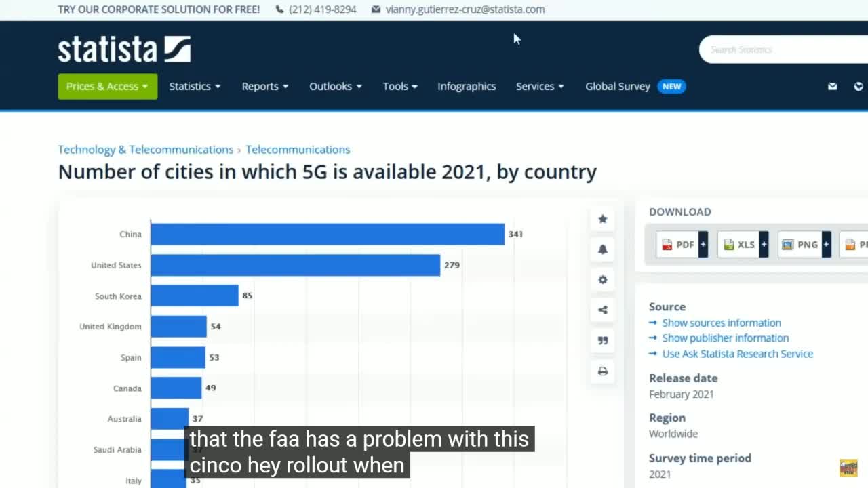The image size is (868, 488).
Task: Open citation options with the quote icon
Action: pos(602,340)
